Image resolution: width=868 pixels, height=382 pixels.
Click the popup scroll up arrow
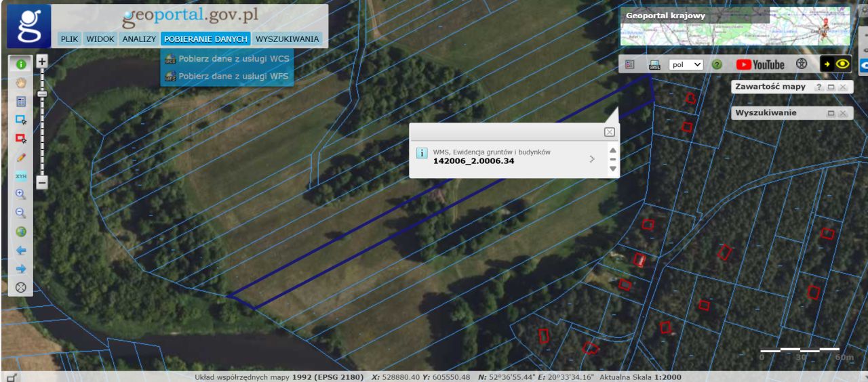[613, 150]
